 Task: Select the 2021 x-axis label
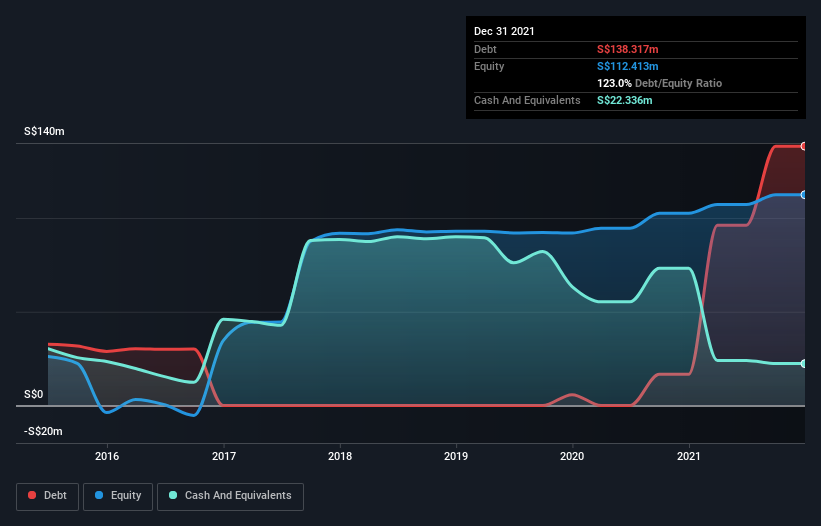pyautogui.click(x=689, y=456)
